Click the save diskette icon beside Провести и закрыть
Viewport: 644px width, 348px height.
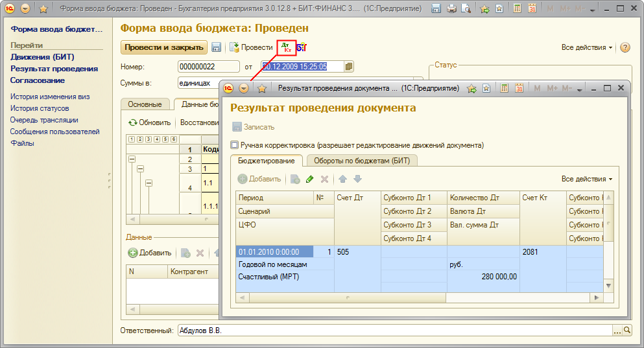pos(217,47)
